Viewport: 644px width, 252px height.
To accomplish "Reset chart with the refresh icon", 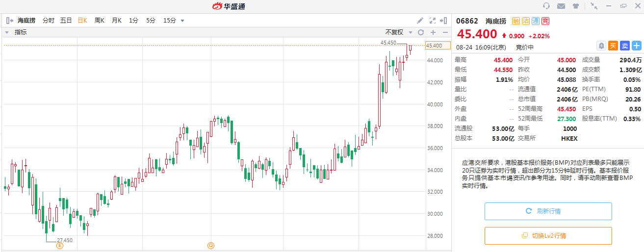I will pos(420,32).
